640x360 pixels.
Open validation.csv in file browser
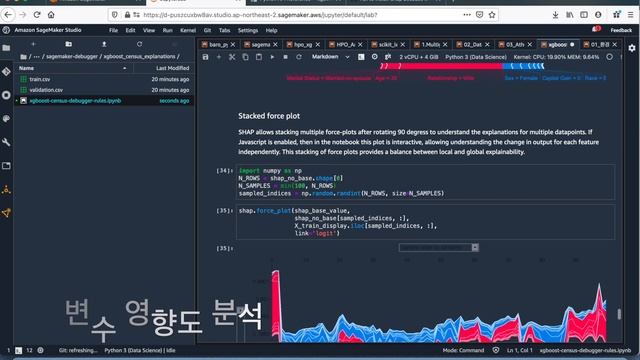104,90
